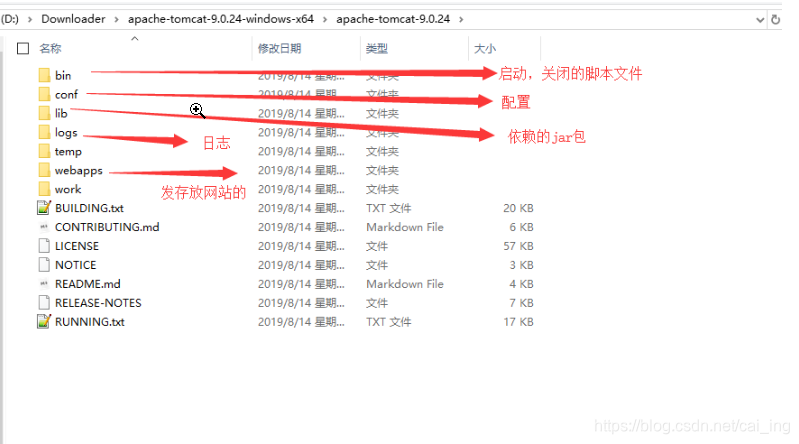Select the logs folder icon
Viewport: 799px width, 444px height.
pos(44,133)
